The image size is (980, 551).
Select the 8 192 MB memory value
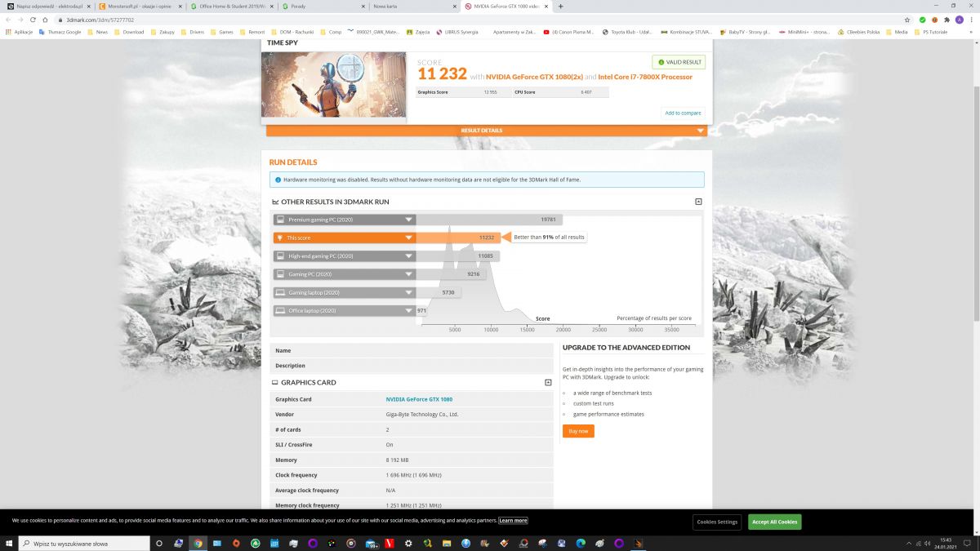397,460
